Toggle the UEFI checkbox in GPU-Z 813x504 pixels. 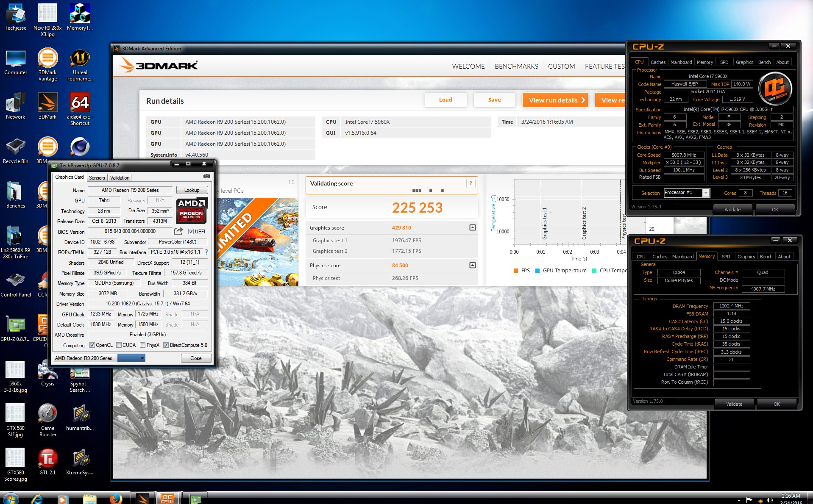(191, 232)
